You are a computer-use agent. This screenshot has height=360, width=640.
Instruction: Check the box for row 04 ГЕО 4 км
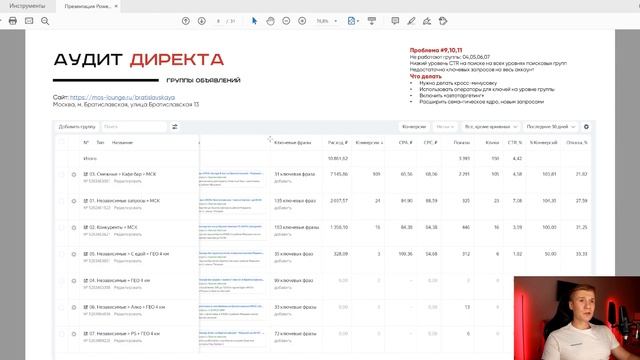click(x=62, y=281)
